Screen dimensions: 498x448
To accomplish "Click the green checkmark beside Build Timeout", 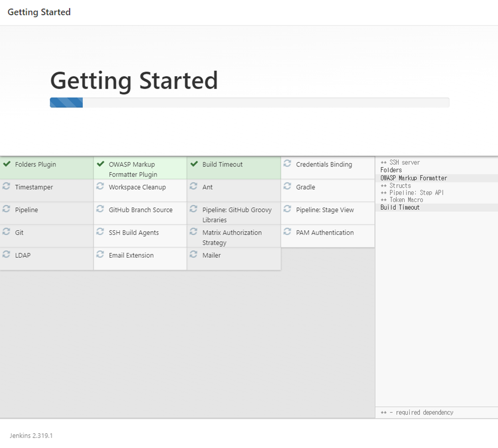I will point(194,164).
